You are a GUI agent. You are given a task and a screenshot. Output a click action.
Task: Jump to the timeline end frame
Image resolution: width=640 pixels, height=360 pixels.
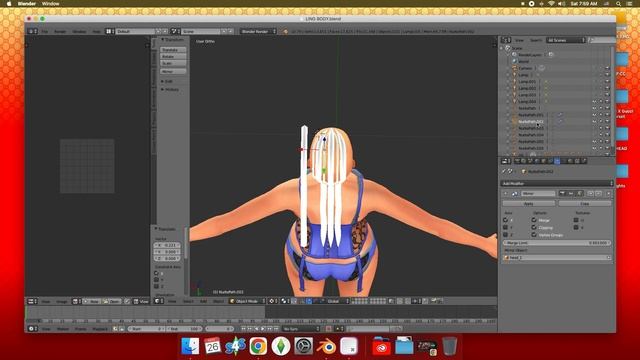[276, 329]
